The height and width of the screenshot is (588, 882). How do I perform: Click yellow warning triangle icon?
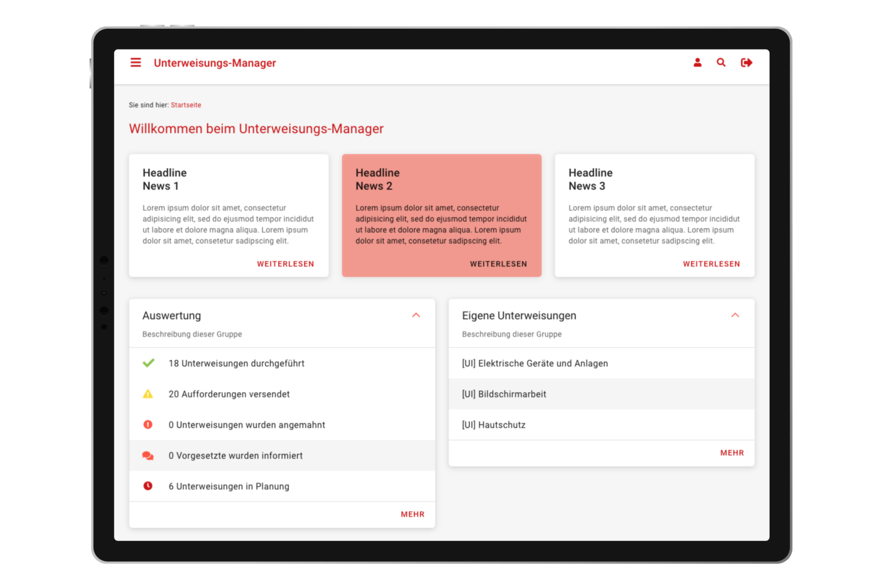click(148, 394)
